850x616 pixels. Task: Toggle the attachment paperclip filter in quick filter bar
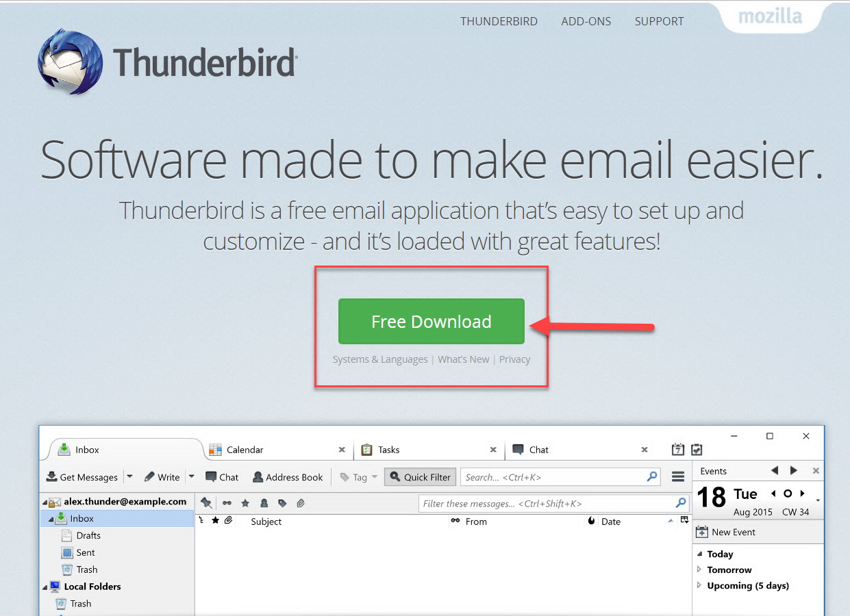click(x=300, y=503)
